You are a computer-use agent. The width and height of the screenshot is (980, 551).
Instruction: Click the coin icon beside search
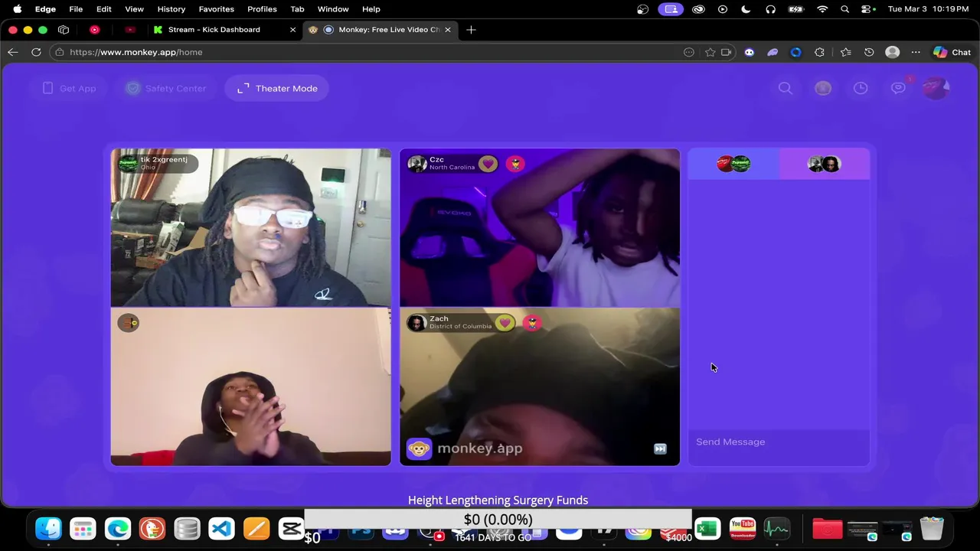823,88
